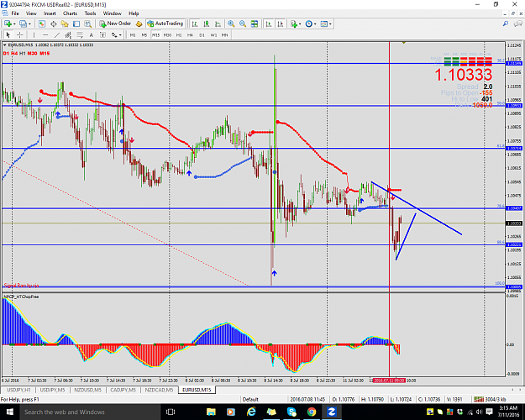Click the Default profile in status bar
Viewport: 525px width, 420px height.
[x=250, y=399]
